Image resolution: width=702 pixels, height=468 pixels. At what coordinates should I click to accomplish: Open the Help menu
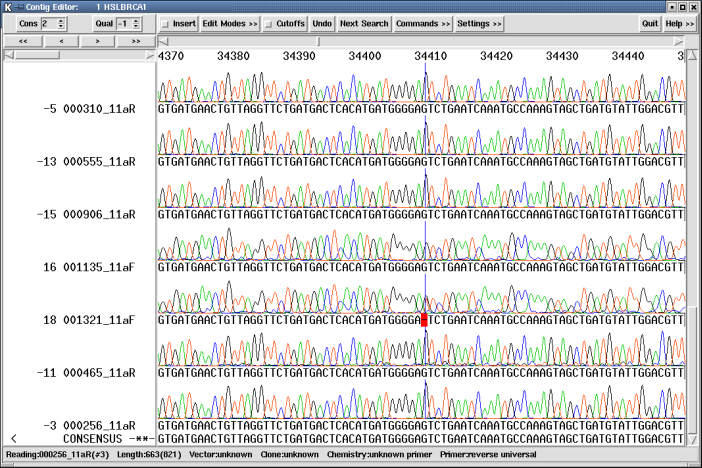[679, 23]
